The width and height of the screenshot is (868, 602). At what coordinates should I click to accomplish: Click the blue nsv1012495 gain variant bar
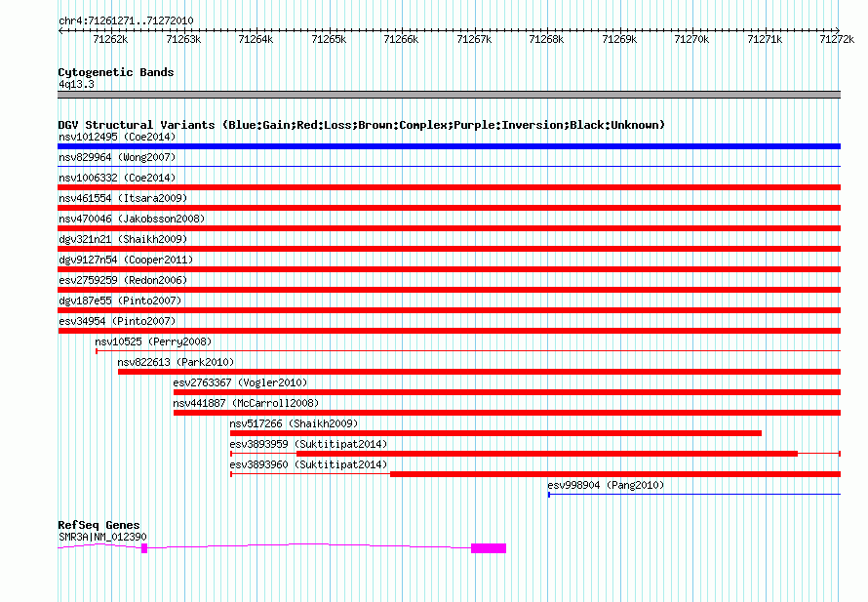coord(449,146)
